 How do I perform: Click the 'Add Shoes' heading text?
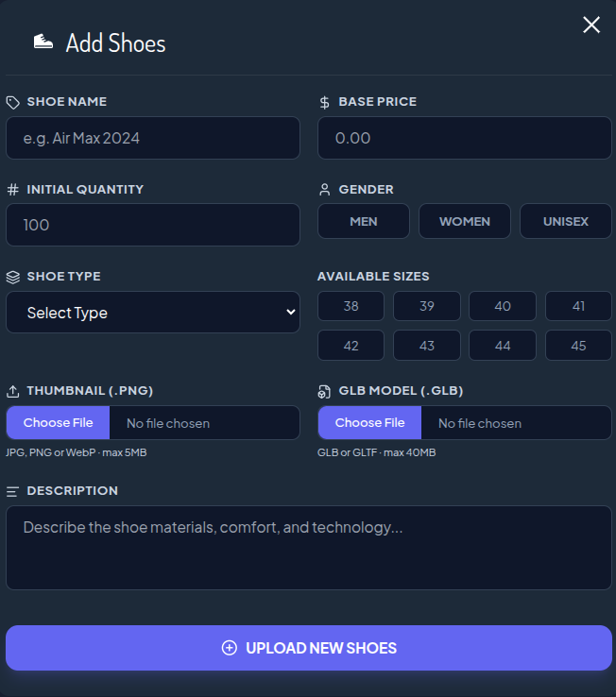tap(115, 43)
